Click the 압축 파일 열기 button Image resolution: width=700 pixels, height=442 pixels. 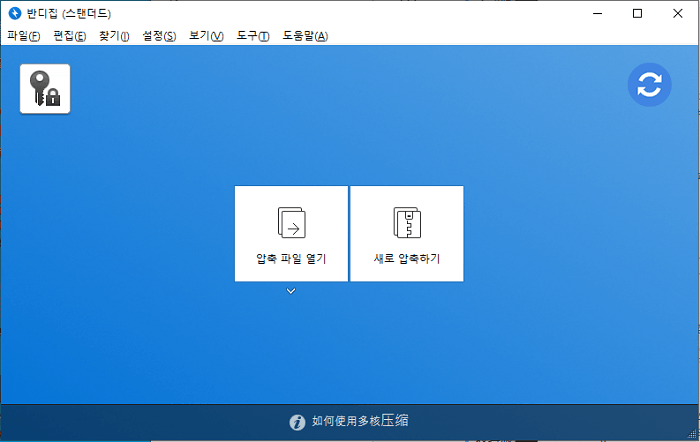[291, 234]
